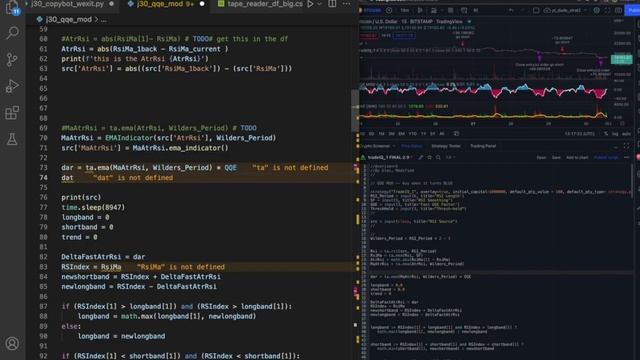Open TradingView indicator templates grid
The image size is (640, 360).
pos(451,10)
